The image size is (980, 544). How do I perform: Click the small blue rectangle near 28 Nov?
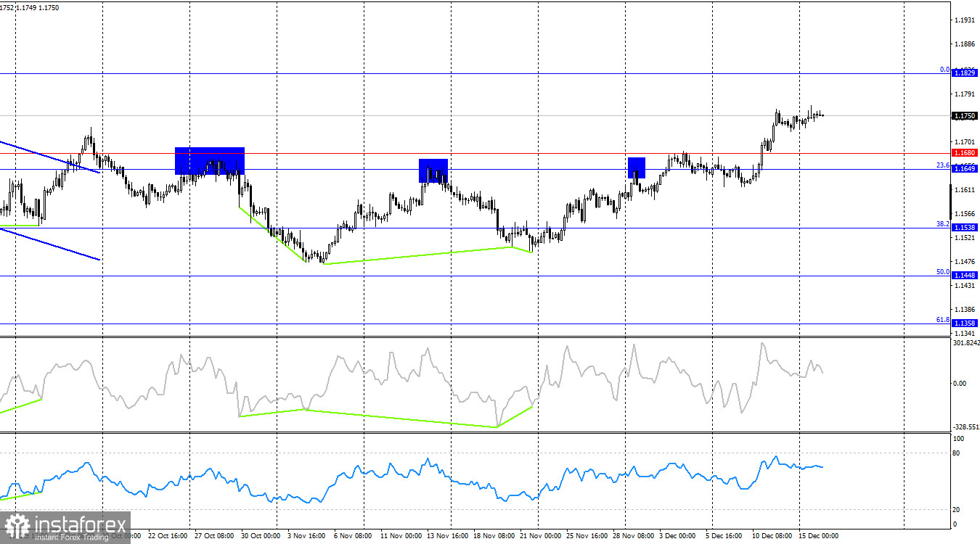(x=637, y=168)
